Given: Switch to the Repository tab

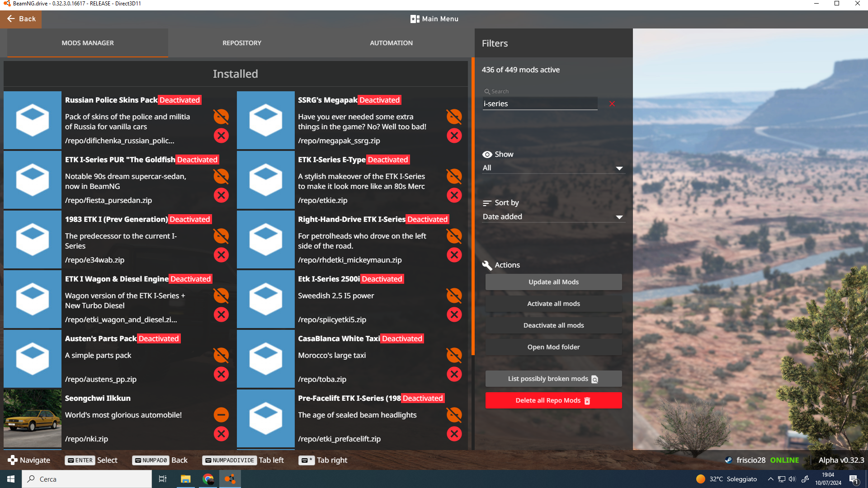Looking at the screenshot, I should click(242, 43).
